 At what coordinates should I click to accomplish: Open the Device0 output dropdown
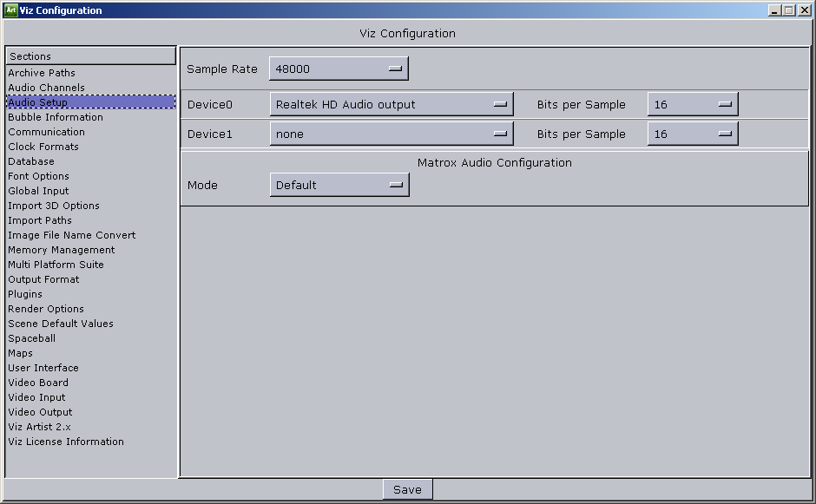(391, 103)
